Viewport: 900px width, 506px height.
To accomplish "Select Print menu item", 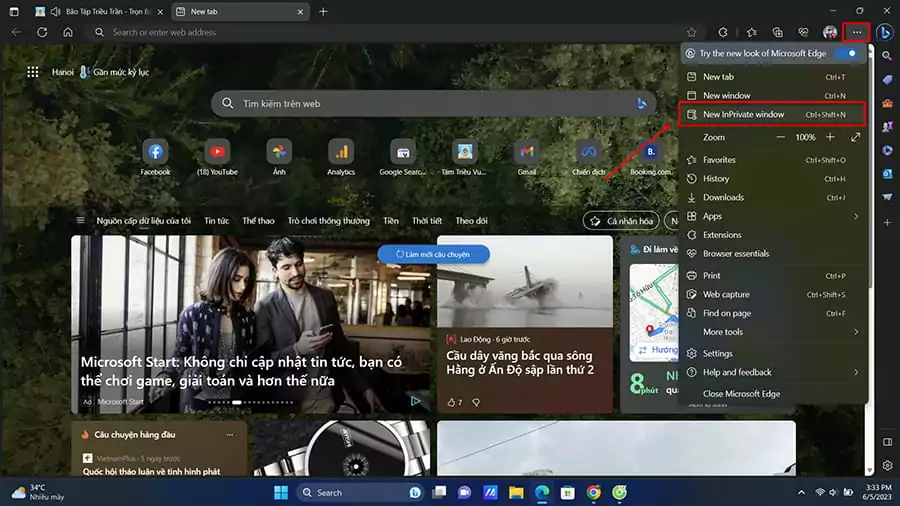I will [772, 275].
